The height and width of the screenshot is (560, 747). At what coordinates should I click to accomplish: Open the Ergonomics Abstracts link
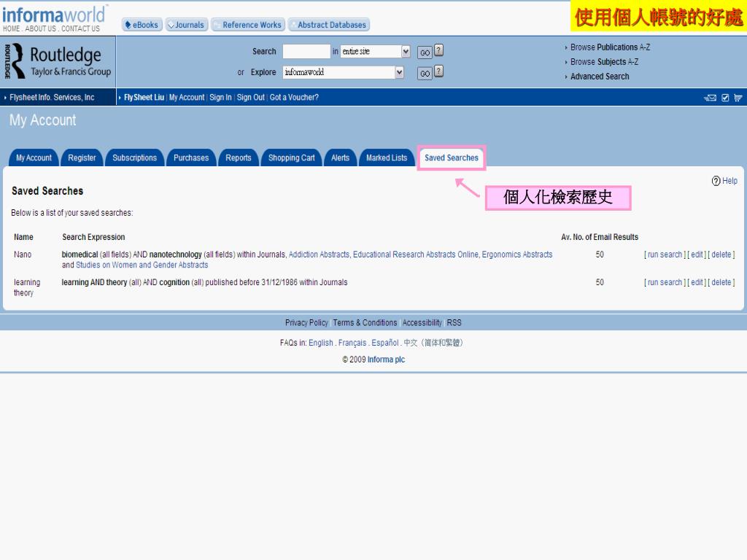coord(517,254)
